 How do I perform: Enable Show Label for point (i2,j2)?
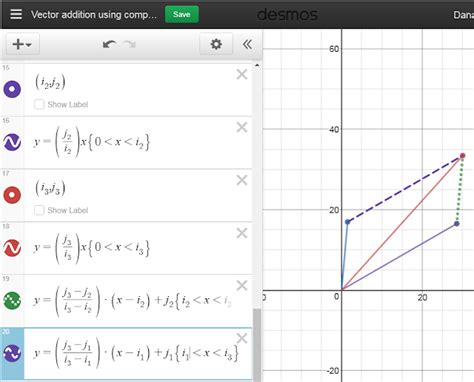(39, 104)
